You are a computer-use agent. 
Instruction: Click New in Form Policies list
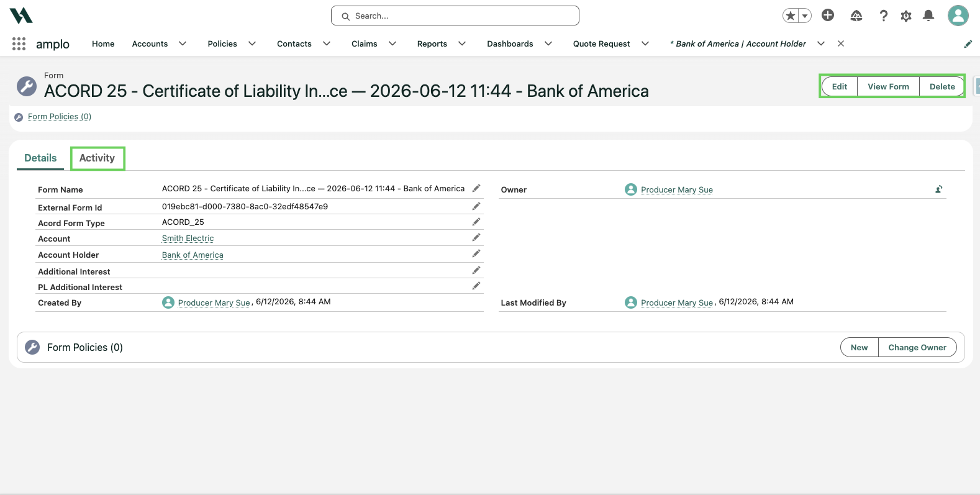860,348
